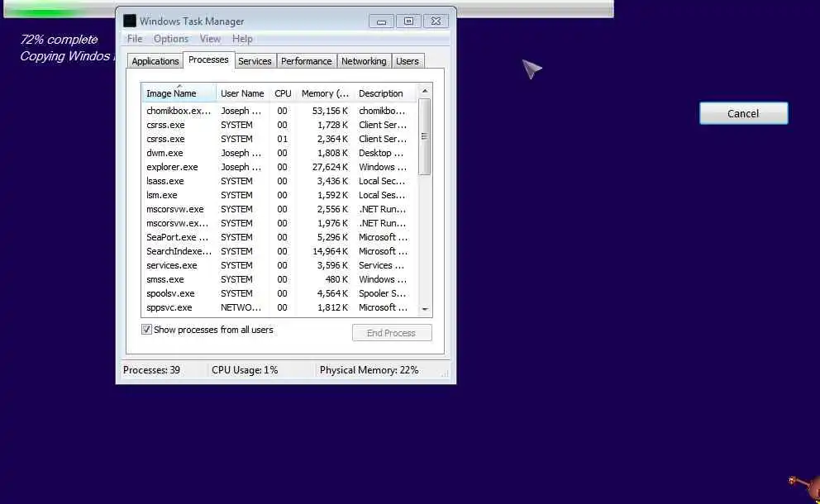
Task: Click the 480 K memory value
Action: [x=336, y=280]
